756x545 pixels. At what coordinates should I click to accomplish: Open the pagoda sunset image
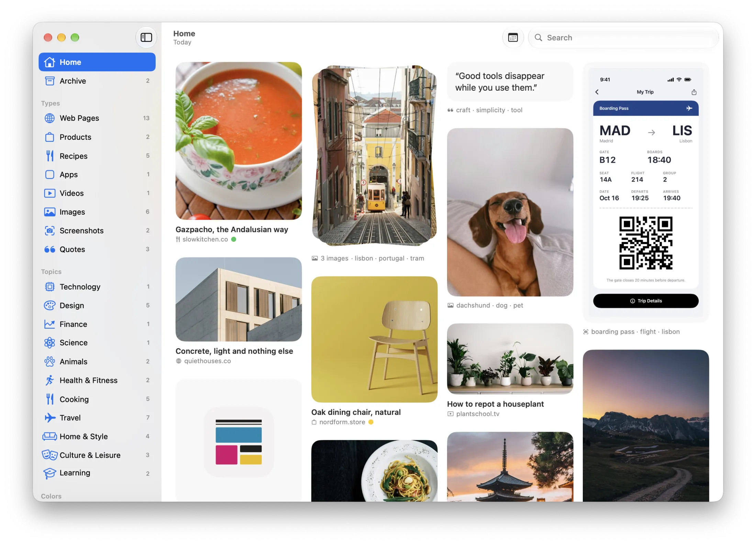point(510,467)
